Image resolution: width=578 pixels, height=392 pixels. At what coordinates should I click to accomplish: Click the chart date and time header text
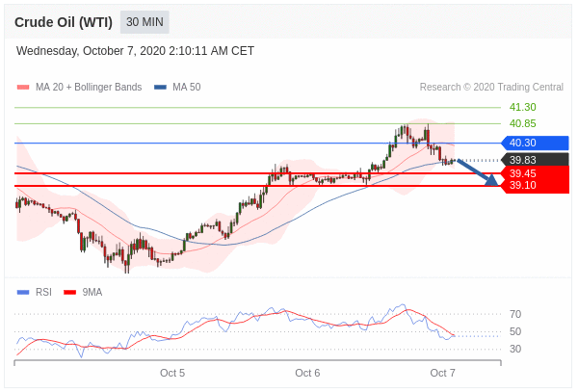pyautogui.click(x=135, y=51)
